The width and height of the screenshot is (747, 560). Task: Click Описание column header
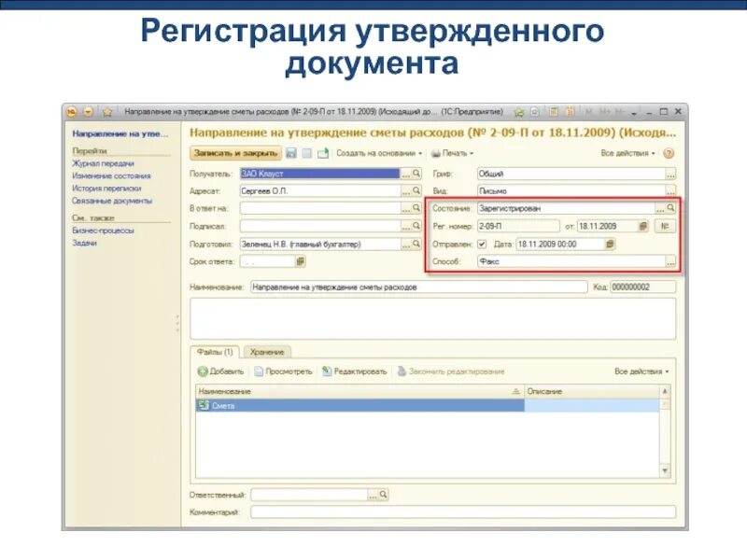[591, 391]
